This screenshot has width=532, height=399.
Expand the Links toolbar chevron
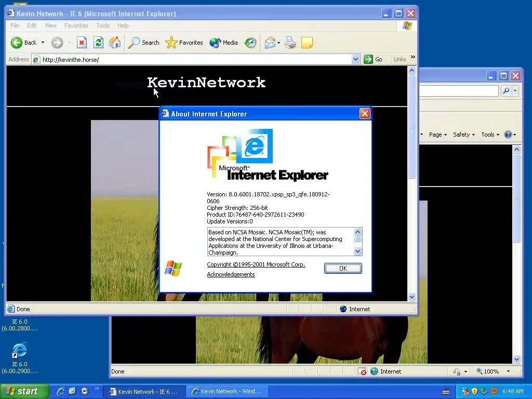pyautogui.click(x=413, y=57)
